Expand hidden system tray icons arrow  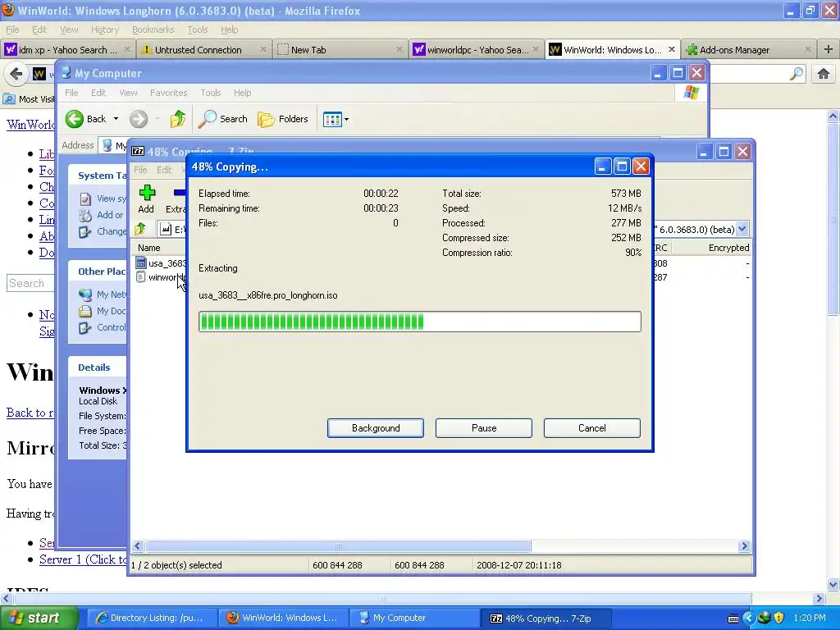pyautogui.click(x=748, y=619)
